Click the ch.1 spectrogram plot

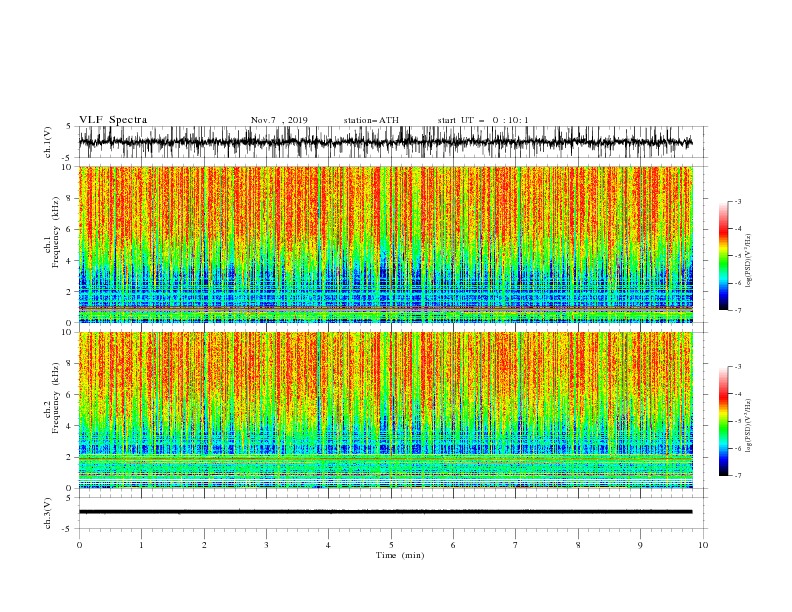(x=385, y=244)
